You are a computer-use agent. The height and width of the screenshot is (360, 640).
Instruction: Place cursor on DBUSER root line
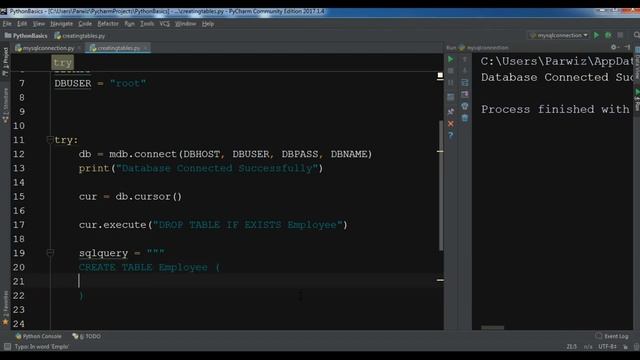[100, 83]
